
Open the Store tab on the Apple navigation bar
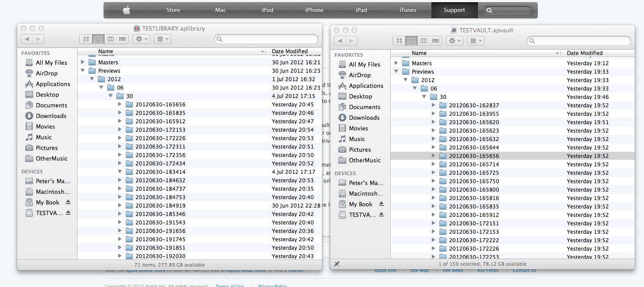pyautogui.click(x=174, y=10)
